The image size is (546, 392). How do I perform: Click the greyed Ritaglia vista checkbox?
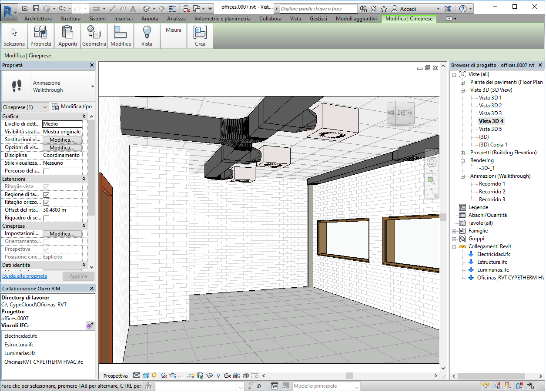click(46, 187)
